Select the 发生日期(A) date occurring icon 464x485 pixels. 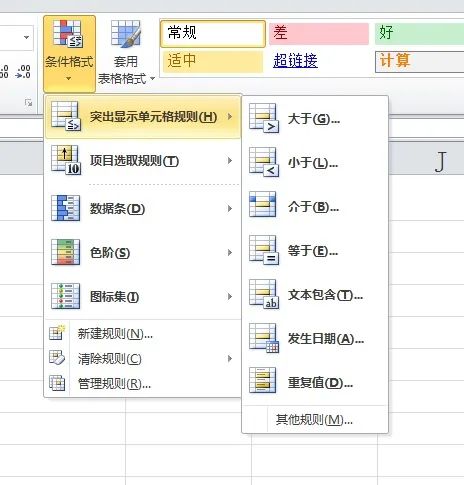pyautogui.click(x=264, y=338)
